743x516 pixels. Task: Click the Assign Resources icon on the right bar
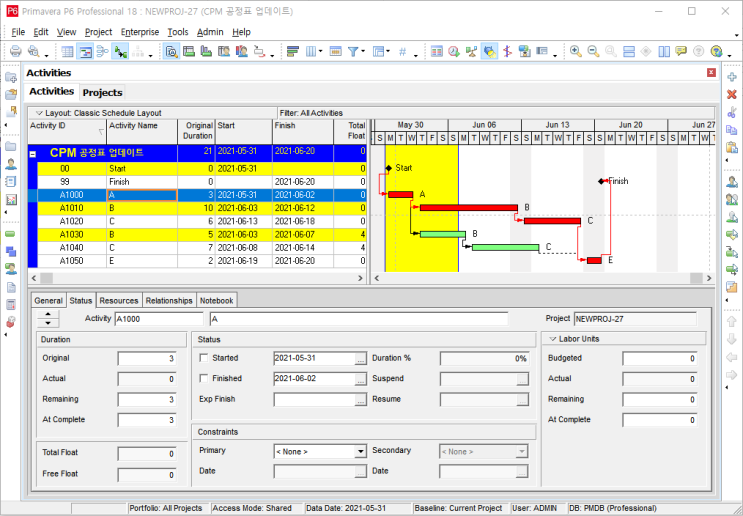(x=732, y=182)
